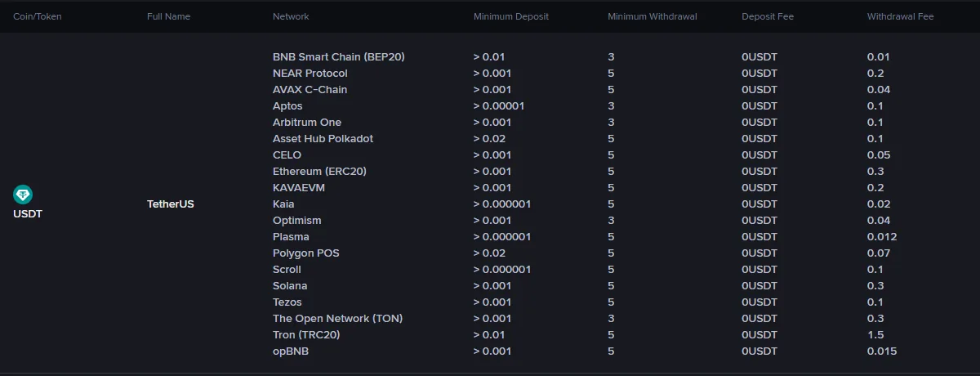Click Aptos minimum deposit > 0.00001
Screen dimensions: 980x376
[499, 106]
